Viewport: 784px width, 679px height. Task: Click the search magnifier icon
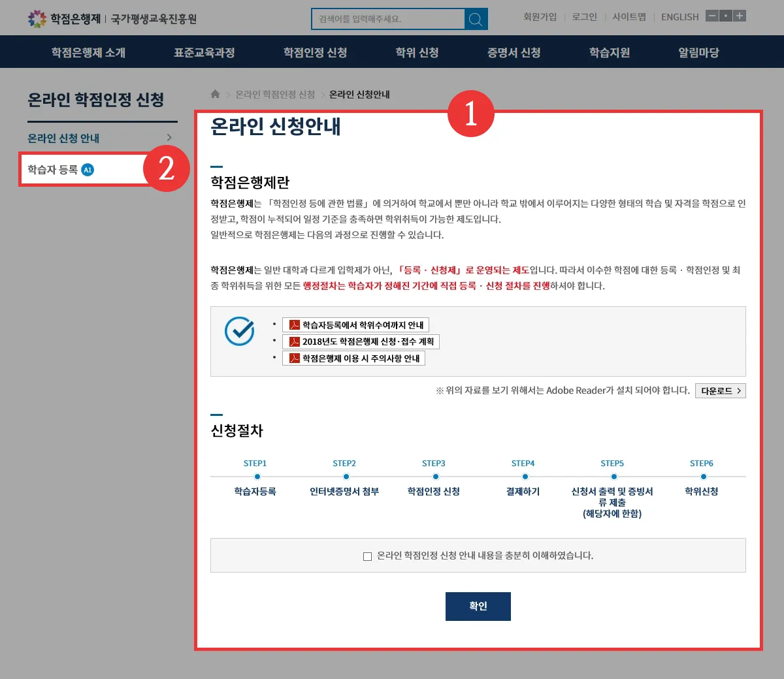tap(475, 18)
